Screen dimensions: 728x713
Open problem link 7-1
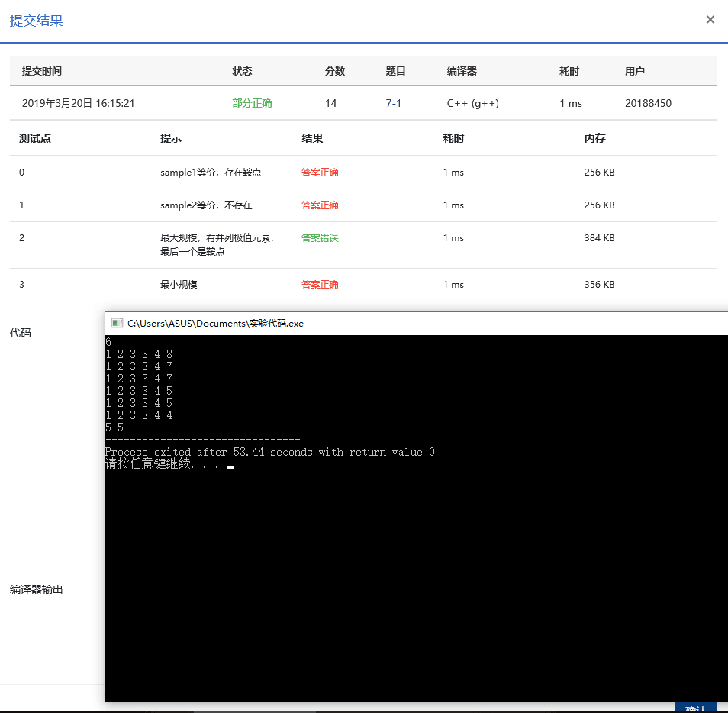[x=393, y=103]
